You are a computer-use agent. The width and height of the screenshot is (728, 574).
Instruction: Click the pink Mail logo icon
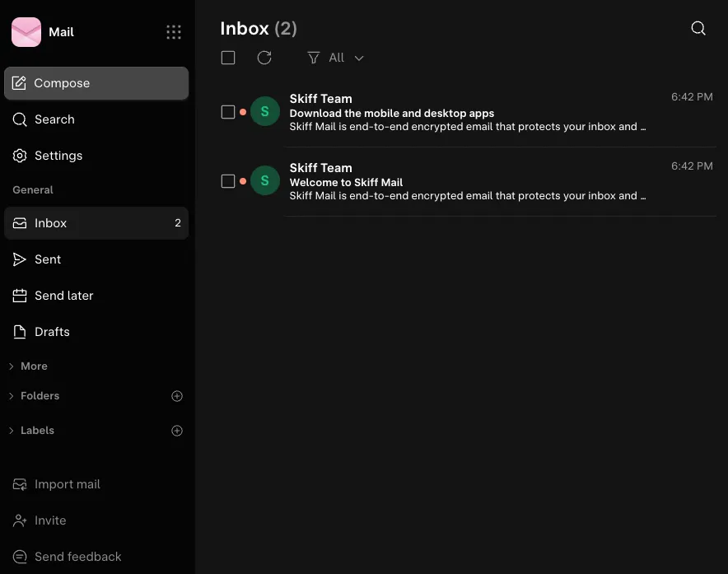tap(26, 32)
